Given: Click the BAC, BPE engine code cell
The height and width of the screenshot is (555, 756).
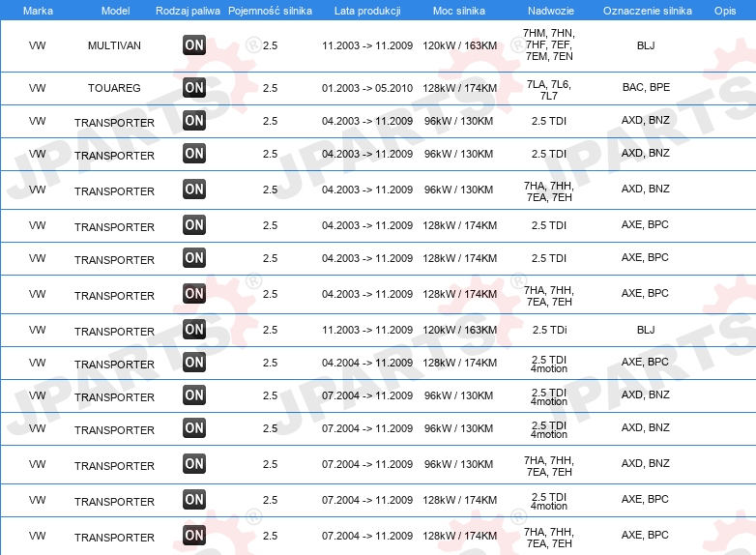Looking at the screenshot, I should click(646, 87).
